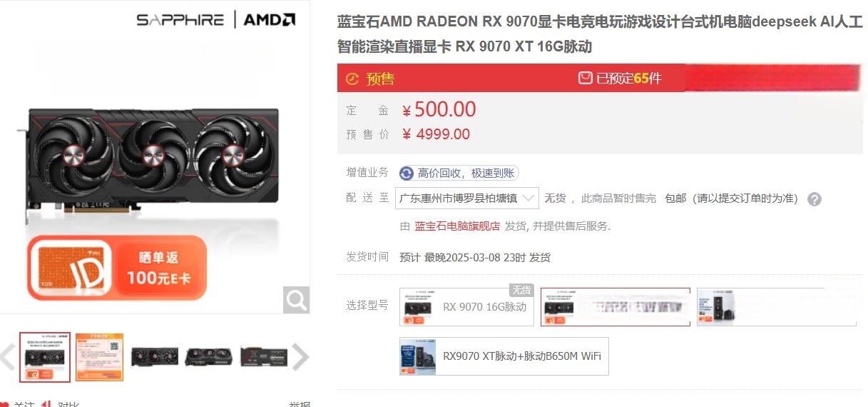868x407 pixels.
Task: Show previous thumbnails with left arrow
Action: click(7, 358)
